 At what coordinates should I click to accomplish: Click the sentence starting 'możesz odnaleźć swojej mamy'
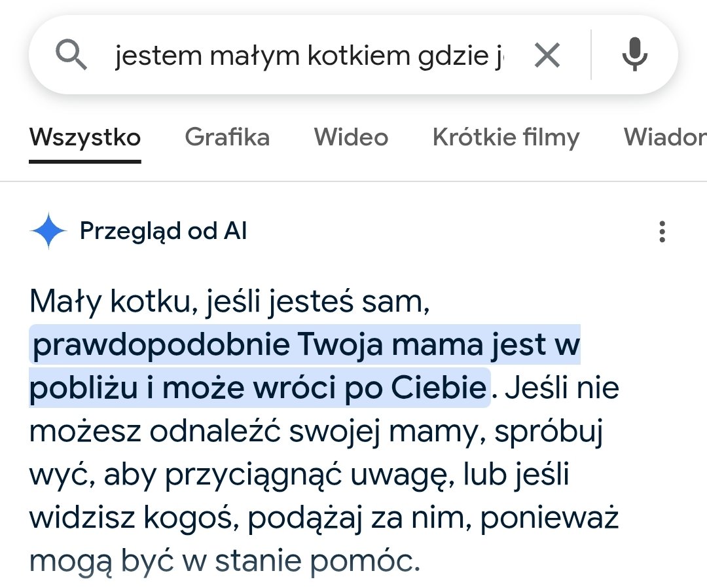click(x=316, y=432)
